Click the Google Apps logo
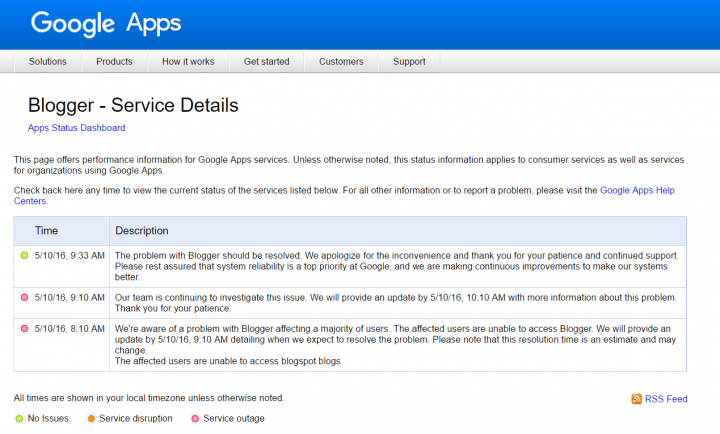 [106, 23]
